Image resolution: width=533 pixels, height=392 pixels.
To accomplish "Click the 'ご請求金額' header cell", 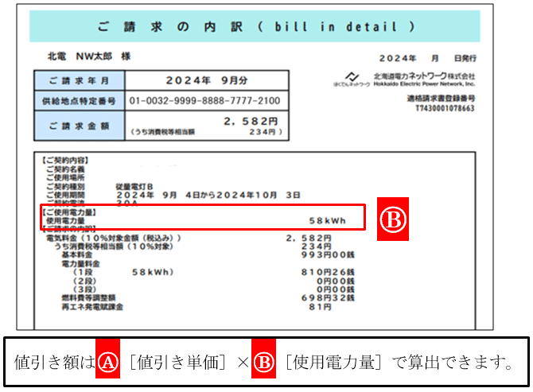I will pos(80,126).
